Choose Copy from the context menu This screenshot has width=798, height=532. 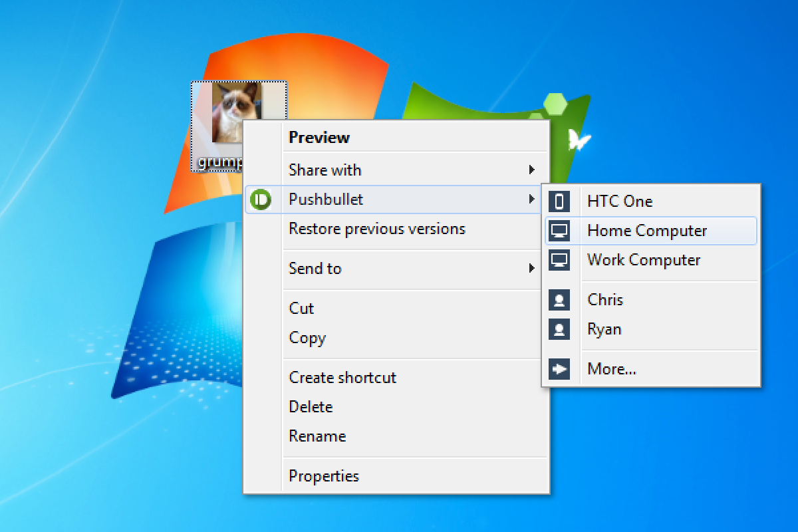(307, 338)
